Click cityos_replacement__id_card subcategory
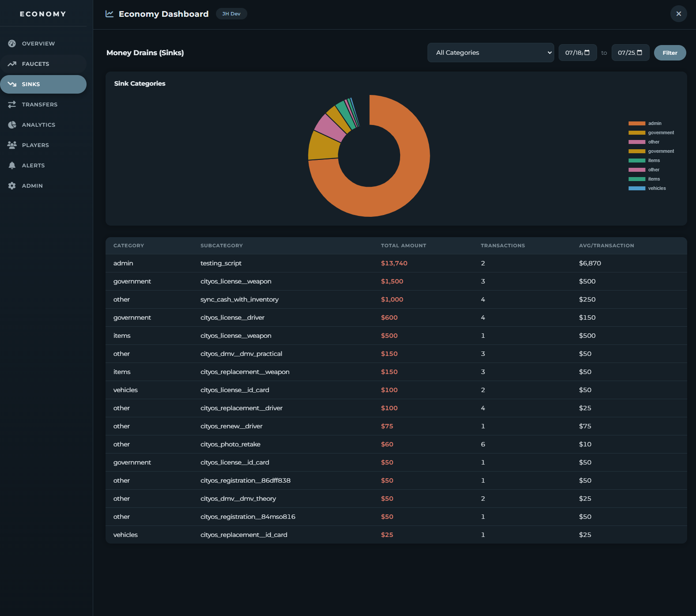This screenshot has width=696, height=616. coord(244,535)
